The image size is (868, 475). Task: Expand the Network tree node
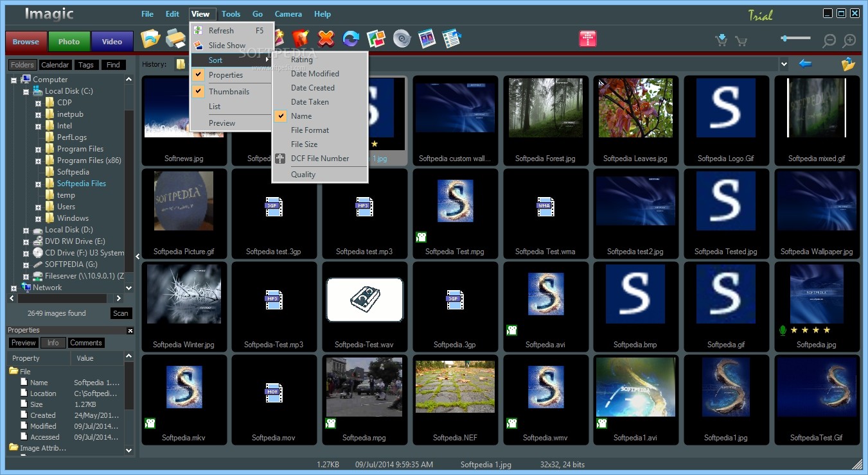coord(13,288)
